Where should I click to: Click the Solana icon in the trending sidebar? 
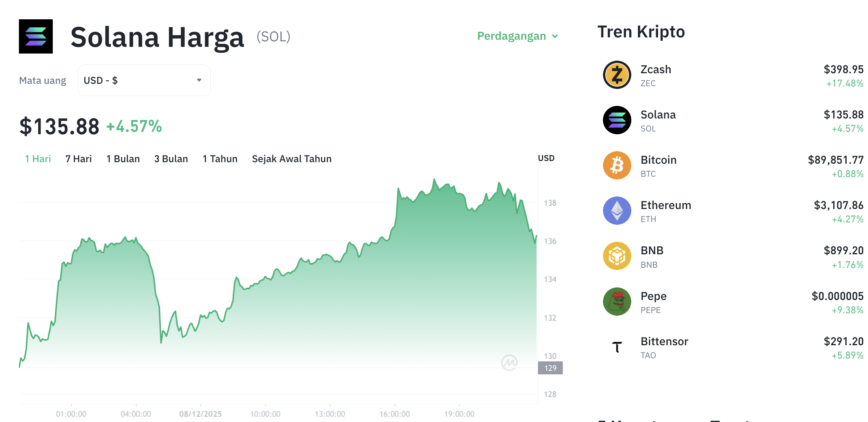(x=617, y=120)
